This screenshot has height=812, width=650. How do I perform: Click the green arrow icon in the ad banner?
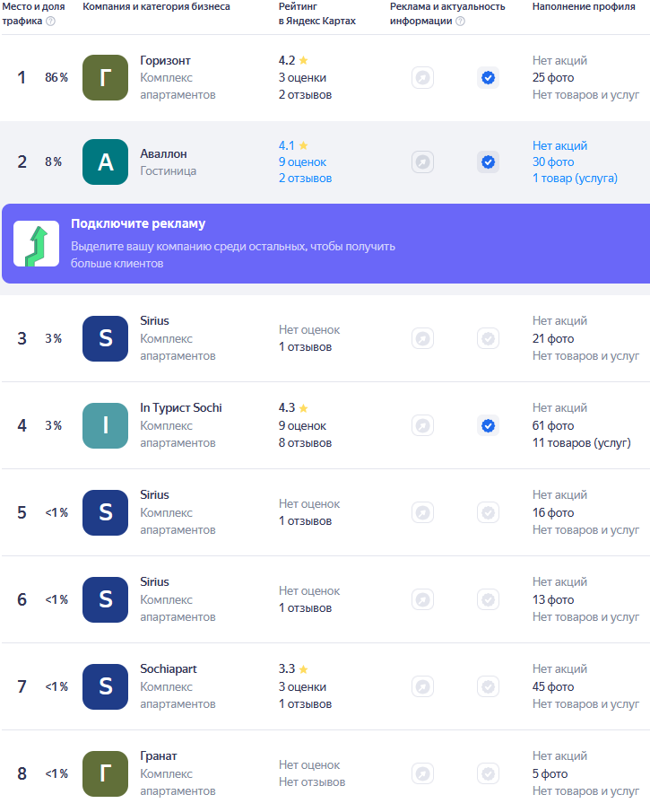coord(36,243)
